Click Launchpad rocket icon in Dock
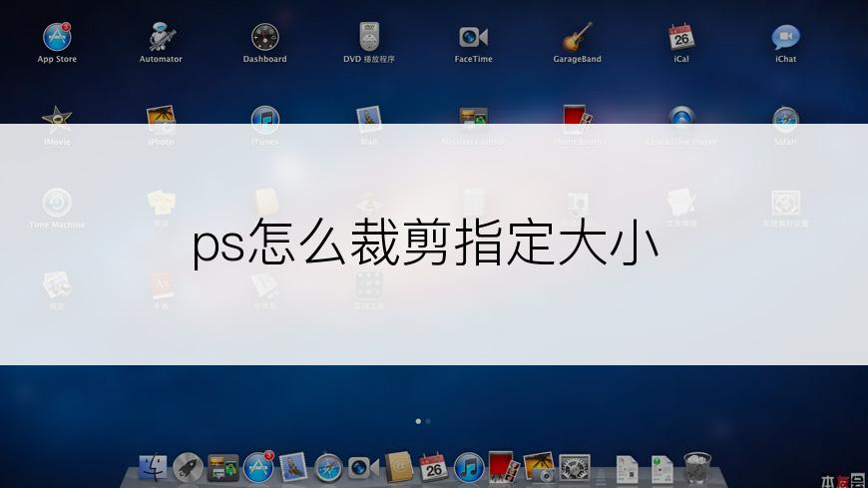The image size is (868, 488). (189, 467)
